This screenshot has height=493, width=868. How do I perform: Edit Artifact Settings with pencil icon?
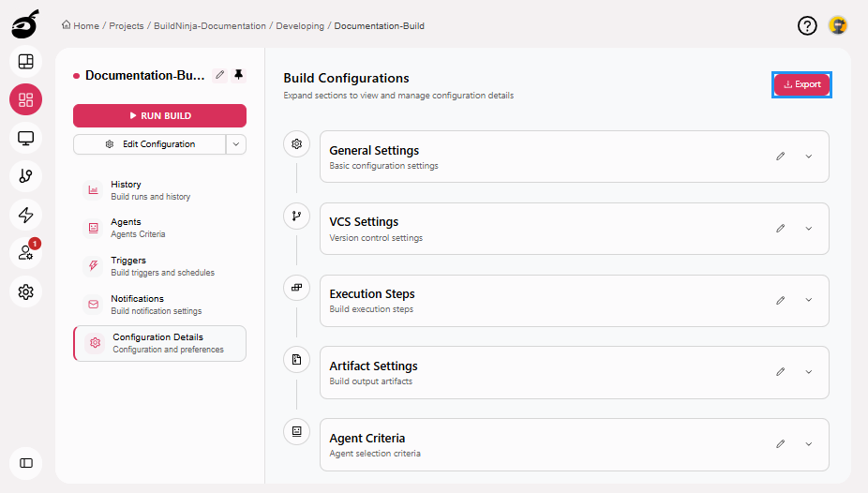781,372
